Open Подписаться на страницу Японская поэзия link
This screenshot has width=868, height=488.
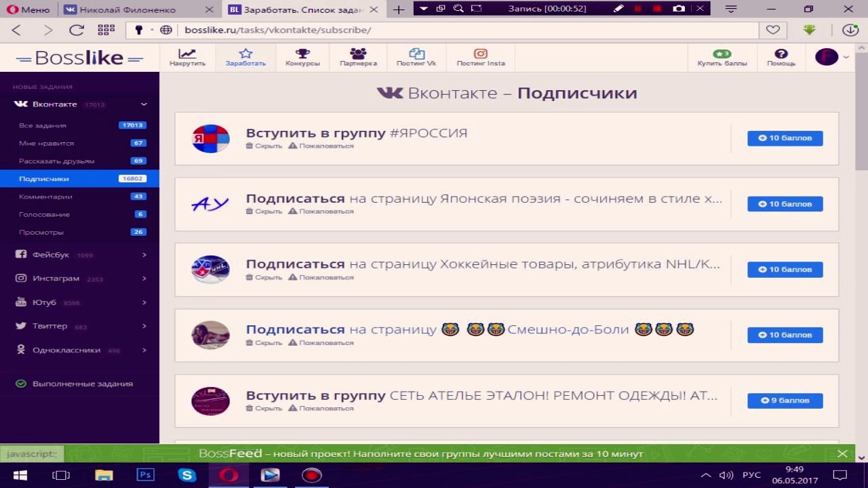click(484, 199)
